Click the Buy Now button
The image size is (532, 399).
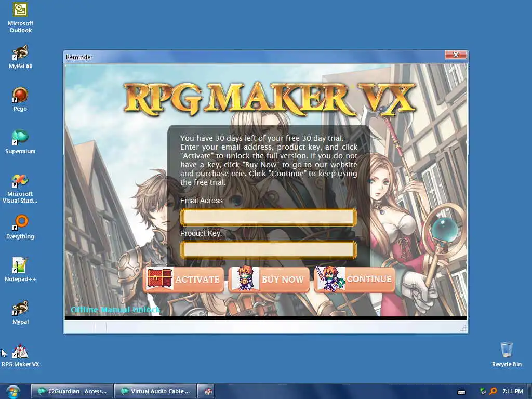click(269, 280)
